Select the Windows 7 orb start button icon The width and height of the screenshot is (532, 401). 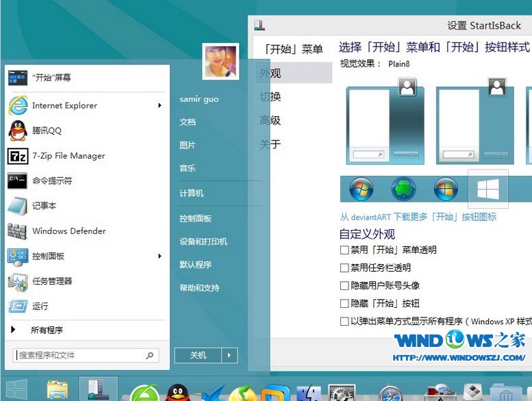tap(361, 189)
